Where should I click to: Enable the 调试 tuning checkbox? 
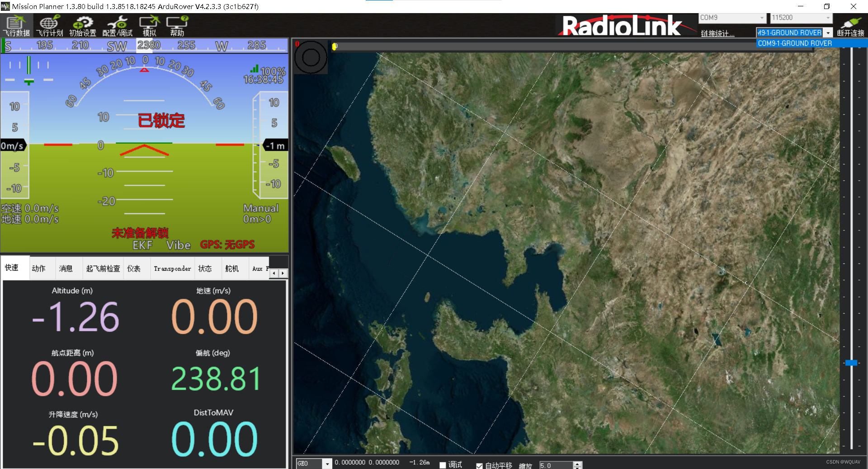click(443, 465)
